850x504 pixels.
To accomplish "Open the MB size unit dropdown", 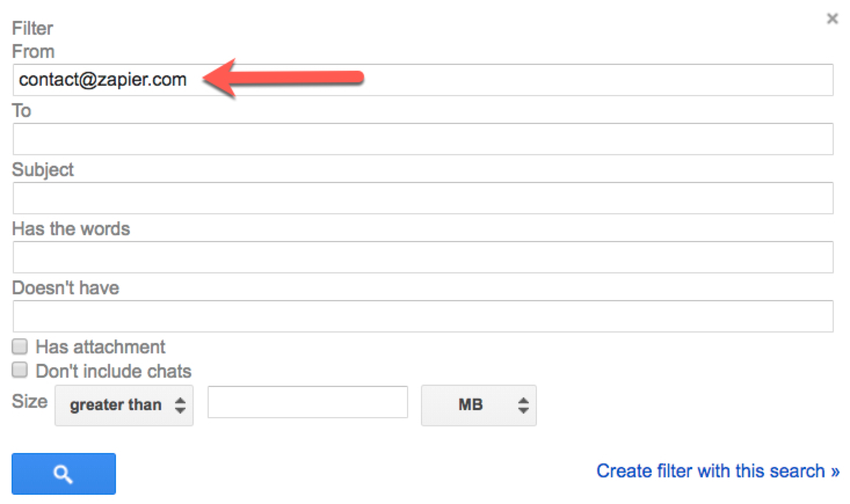I will pyautogui.click(x=478, y=405).
